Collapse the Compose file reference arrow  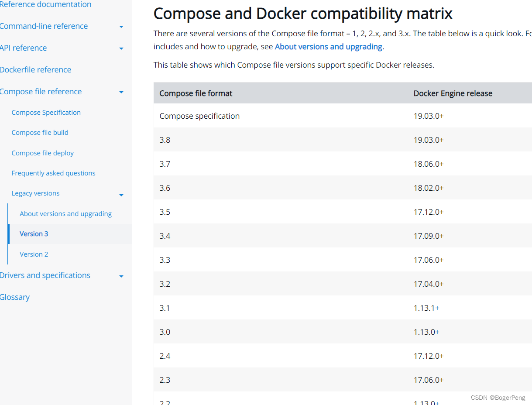click(121, 92)
